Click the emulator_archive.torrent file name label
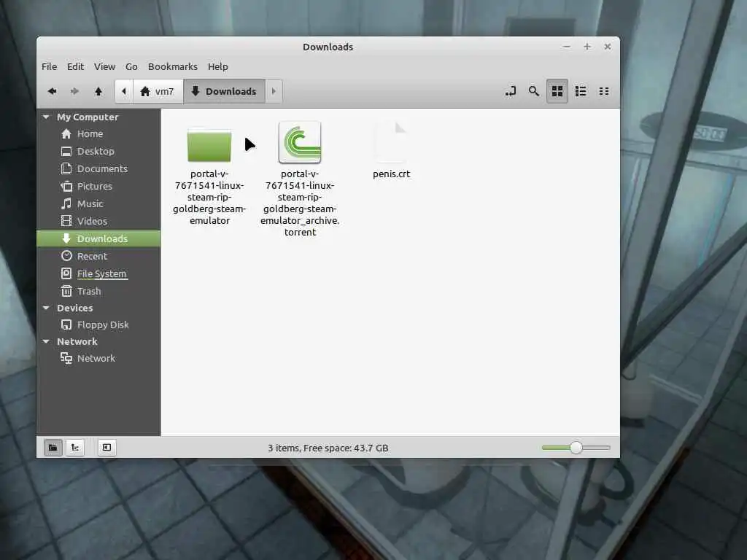Screen dimensions: 747x560 [x=300, y=203]
